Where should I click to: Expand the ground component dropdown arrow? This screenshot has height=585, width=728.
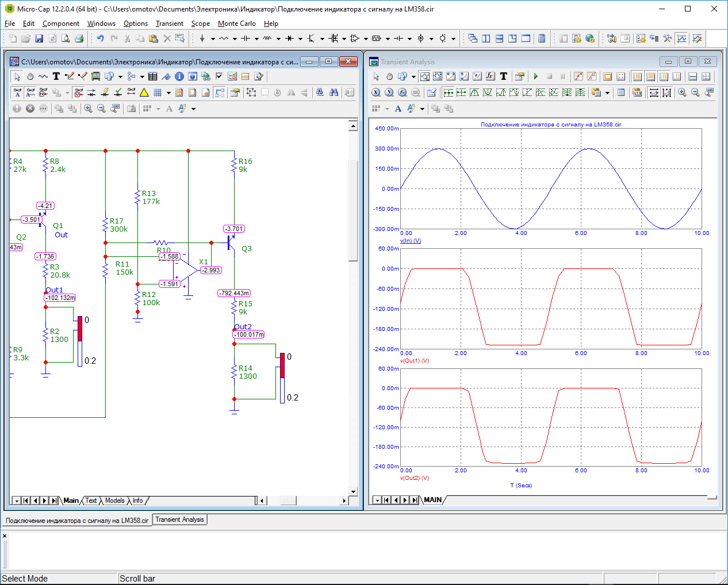(x=213, y=39)
